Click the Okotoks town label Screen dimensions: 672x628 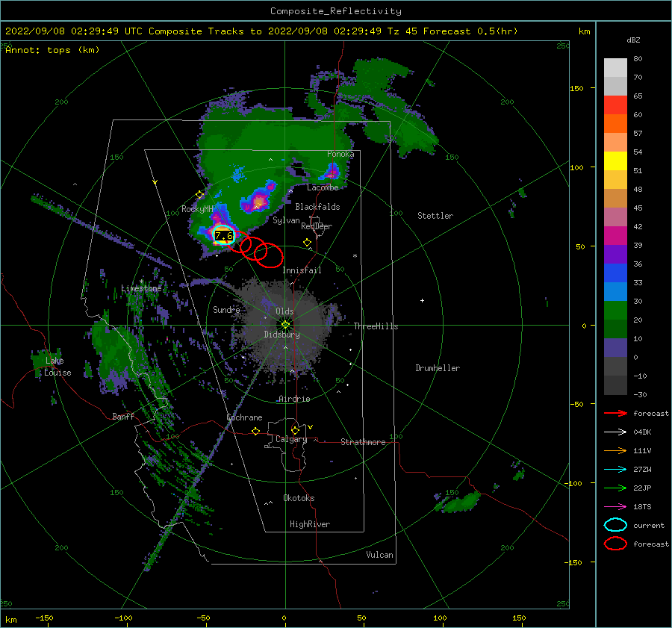click(299, 498)
